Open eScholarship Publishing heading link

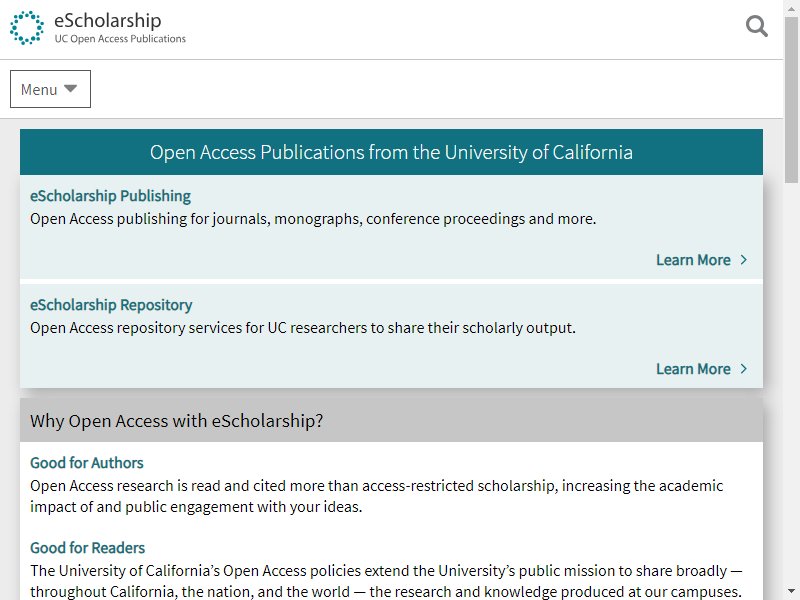pos(110,196)
